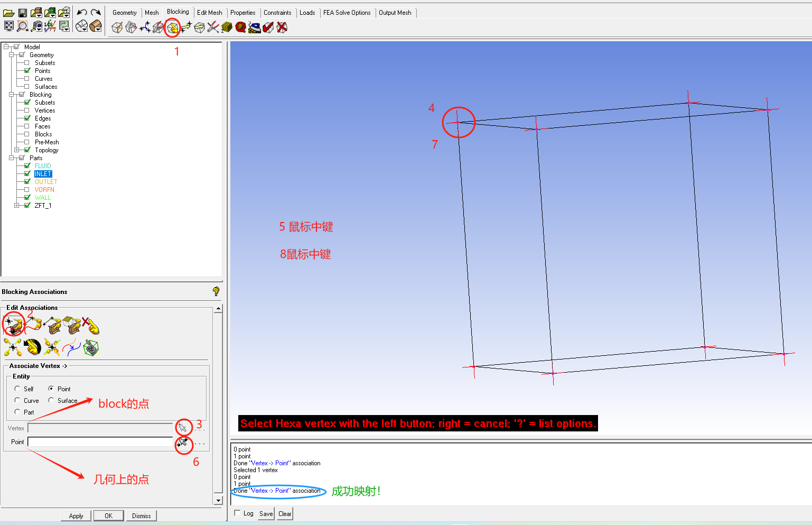The height and width of the screenshot is (525, 812).
Task: Click the Snap Project Vertices icon
Action: pyautogui.click(x=52, y=347)
